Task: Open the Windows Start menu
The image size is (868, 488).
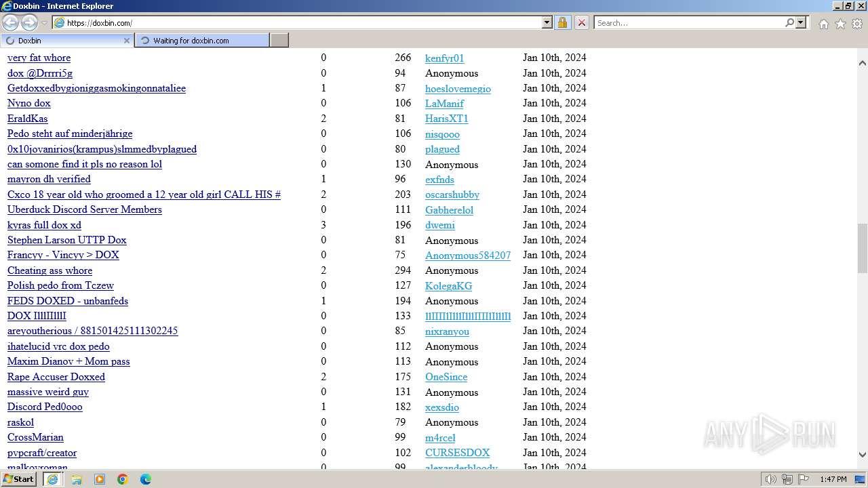Action: (x=19, y=479)
